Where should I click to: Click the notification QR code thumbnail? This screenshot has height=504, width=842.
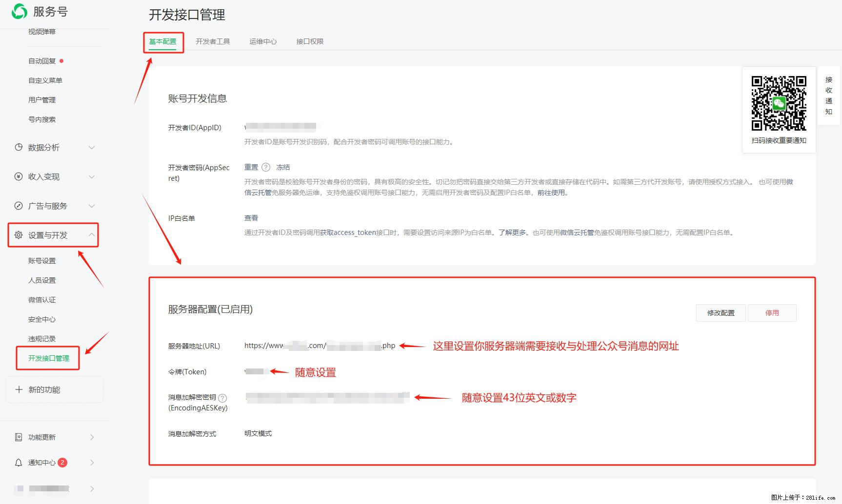pos(778,103)
